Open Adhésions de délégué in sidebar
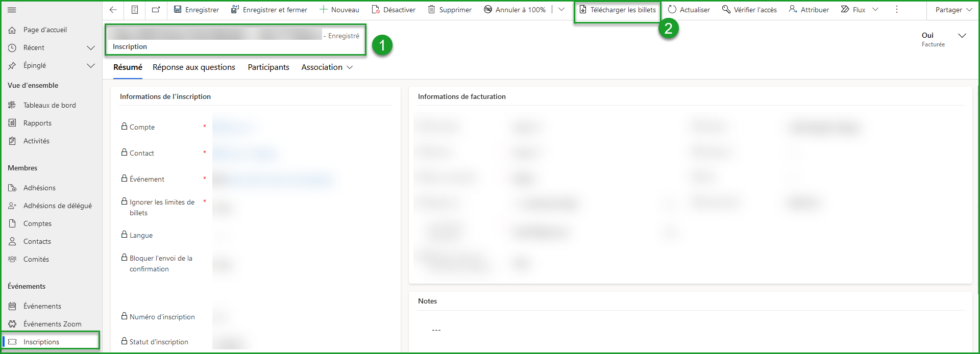Screen dimensions: 980x354 tap(57, 206)
